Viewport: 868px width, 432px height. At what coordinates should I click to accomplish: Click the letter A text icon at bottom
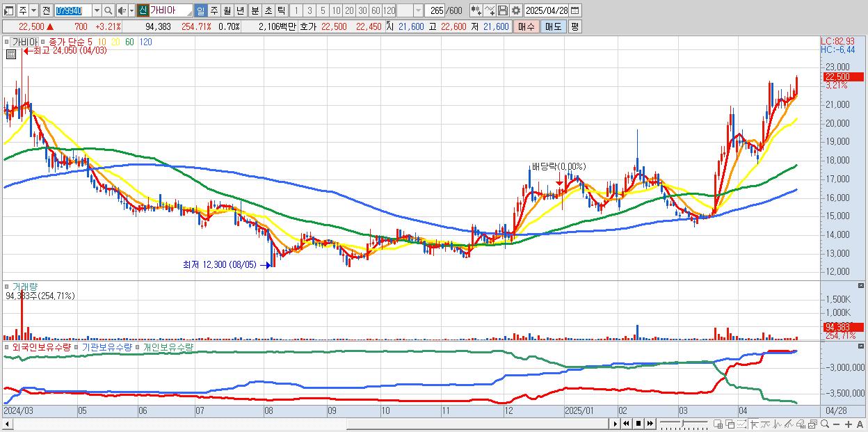[860, 424]
